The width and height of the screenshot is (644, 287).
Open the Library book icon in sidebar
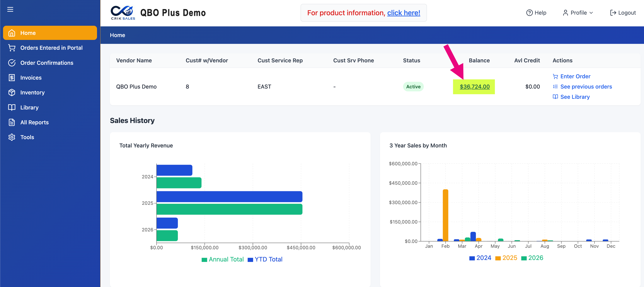(x=12, y=108)
